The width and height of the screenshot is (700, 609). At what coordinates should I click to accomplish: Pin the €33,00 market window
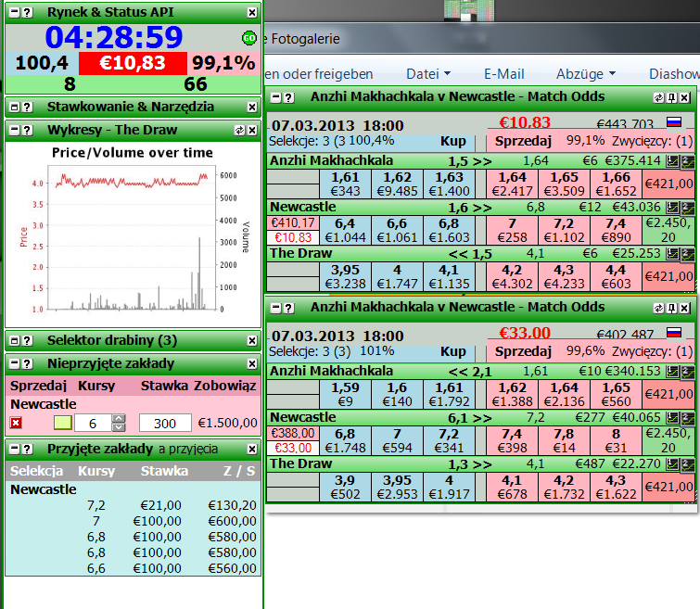point(672,308)
